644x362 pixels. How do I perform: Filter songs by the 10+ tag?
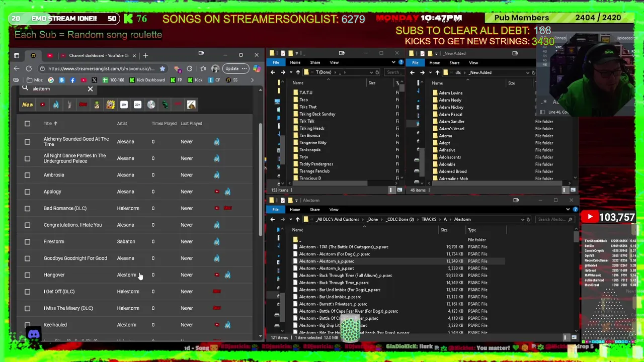point(124,105)
